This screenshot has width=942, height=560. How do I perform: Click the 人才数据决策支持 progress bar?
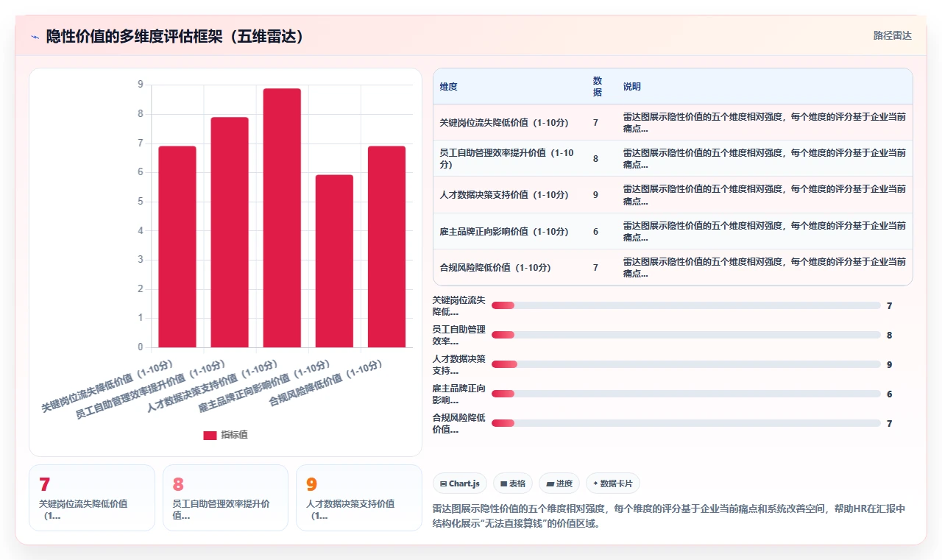(x=686, y=364)
